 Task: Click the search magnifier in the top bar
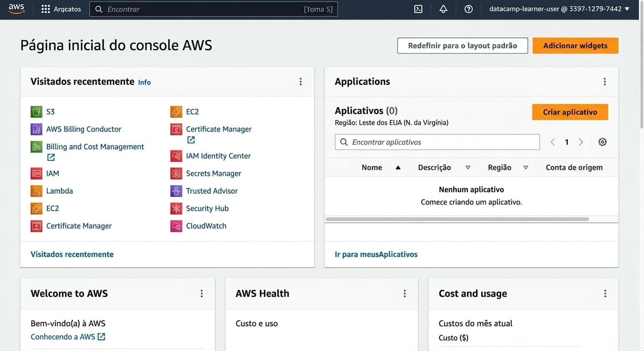(99, 9)
